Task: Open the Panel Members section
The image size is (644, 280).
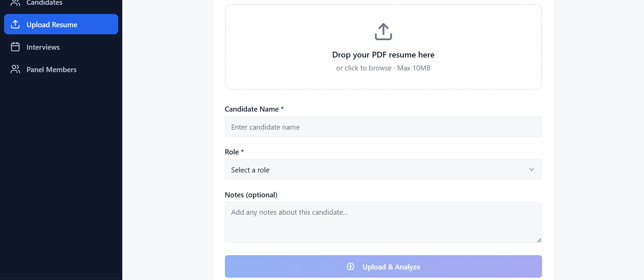Action: click(52, 70)
